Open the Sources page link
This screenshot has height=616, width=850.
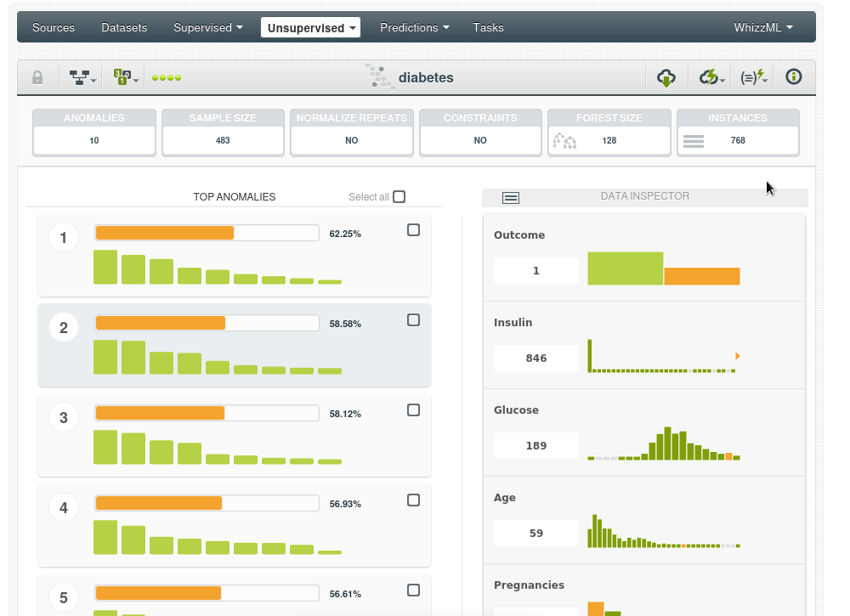[x=54, y=27]
